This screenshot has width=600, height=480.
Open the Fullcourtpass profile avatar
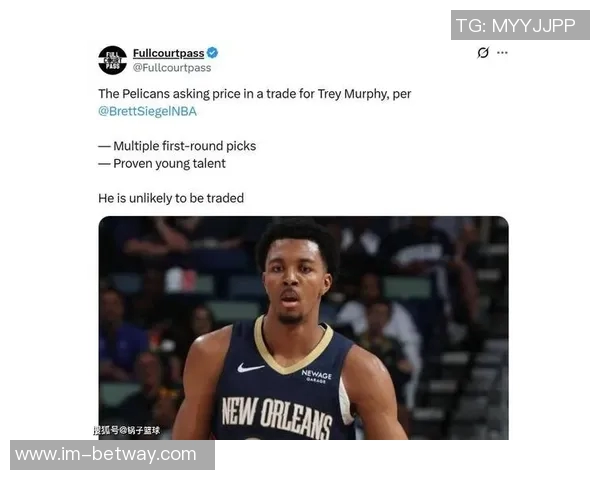112,60
